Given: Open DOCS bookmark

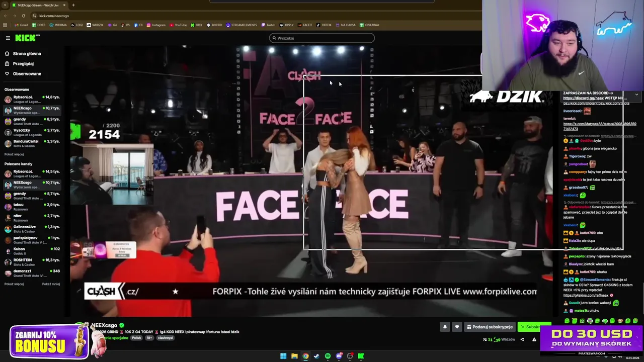Looking at the screenshot, I should [x=39, y=25].
